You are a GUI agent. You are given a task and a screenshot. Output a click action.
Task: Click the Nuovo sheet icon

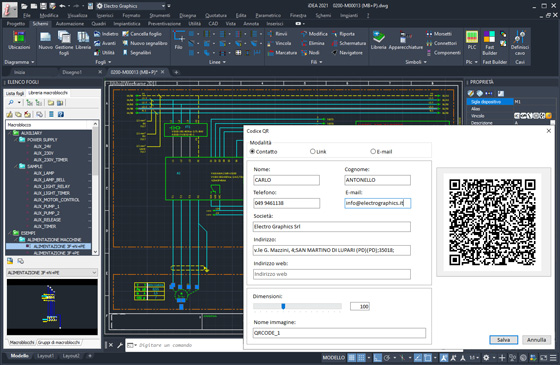tap(45, 40)
